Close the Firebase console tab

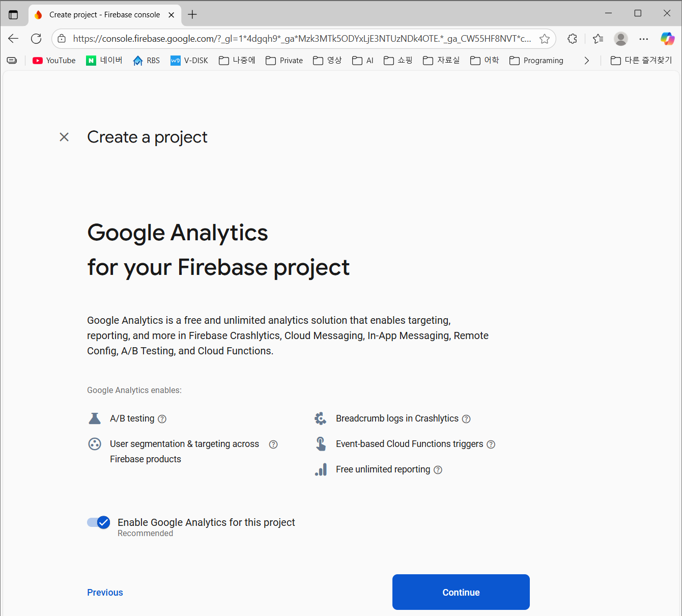click(172, 15)
